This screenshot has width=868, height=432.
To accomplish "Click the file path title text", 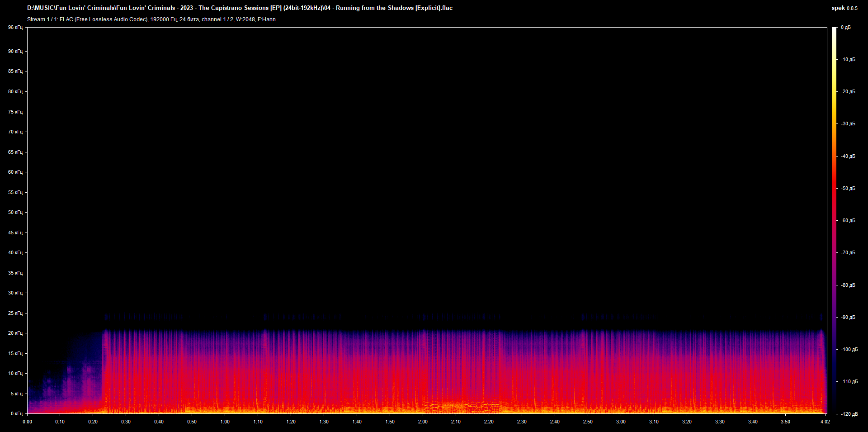I will click(x=240, y=8).
